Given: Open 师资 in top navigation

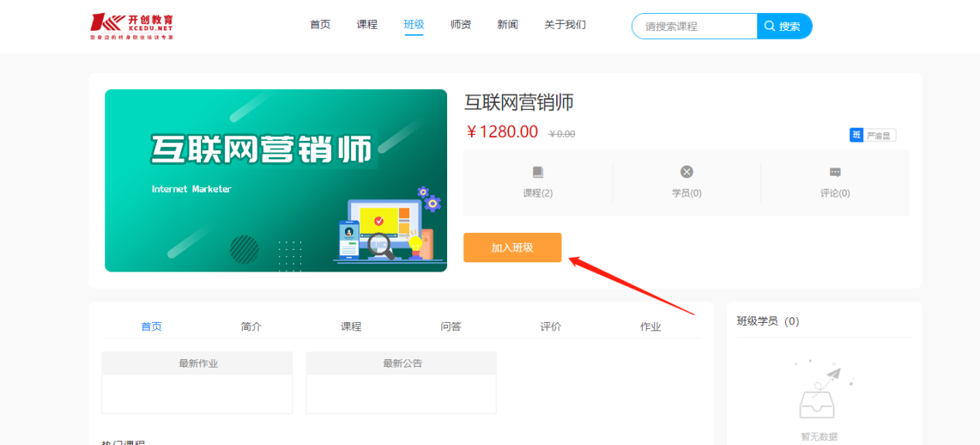Looking at the screenshot, I should (461, 25).
